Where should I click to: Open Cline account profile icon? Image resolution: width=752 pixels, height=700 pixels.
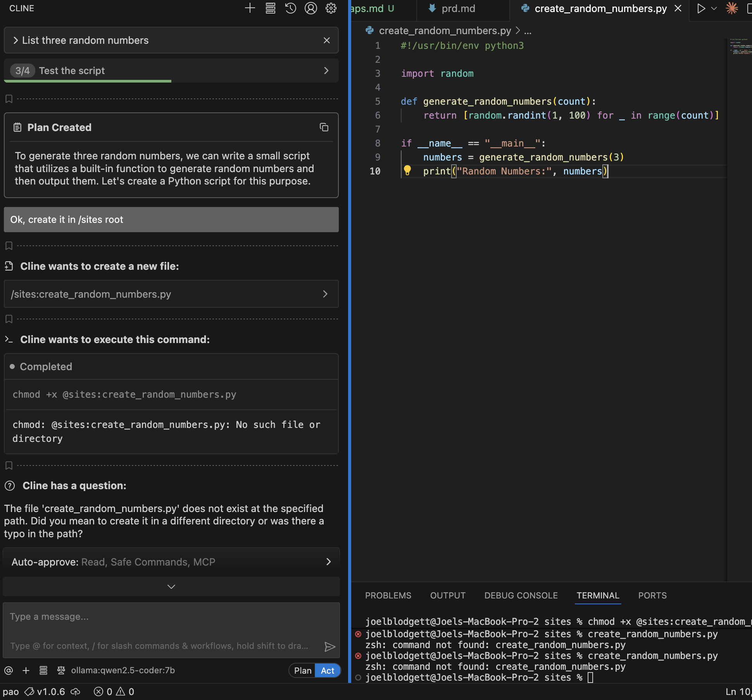[x=311, y=8]
